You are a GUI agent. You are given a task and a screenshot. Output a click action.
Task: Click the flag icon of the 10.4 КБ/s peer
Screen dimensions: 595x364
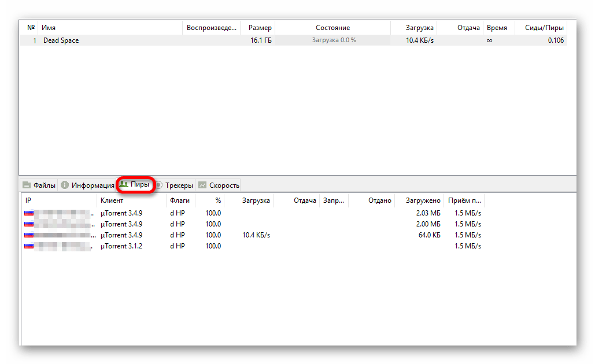[x=28, y=235]
